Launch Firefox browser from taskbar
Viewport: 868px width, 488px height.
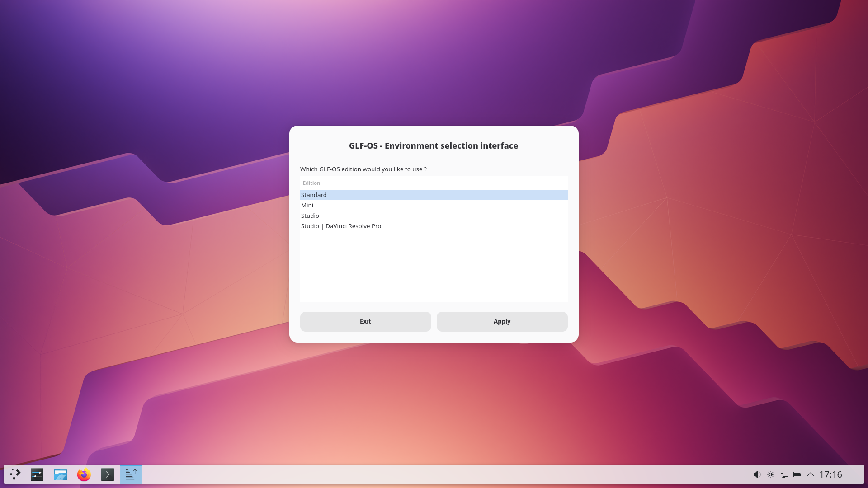(x=84, y=474)
